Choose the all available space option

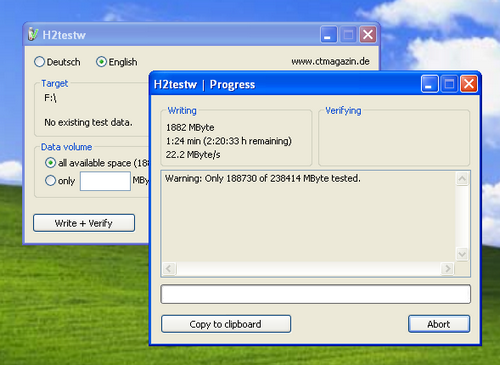tap(50, 163)
